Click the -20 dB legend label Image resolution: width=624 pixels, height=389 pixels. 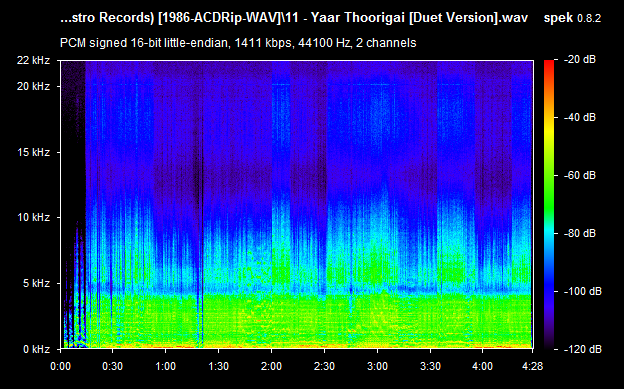(x=579, y=59)
